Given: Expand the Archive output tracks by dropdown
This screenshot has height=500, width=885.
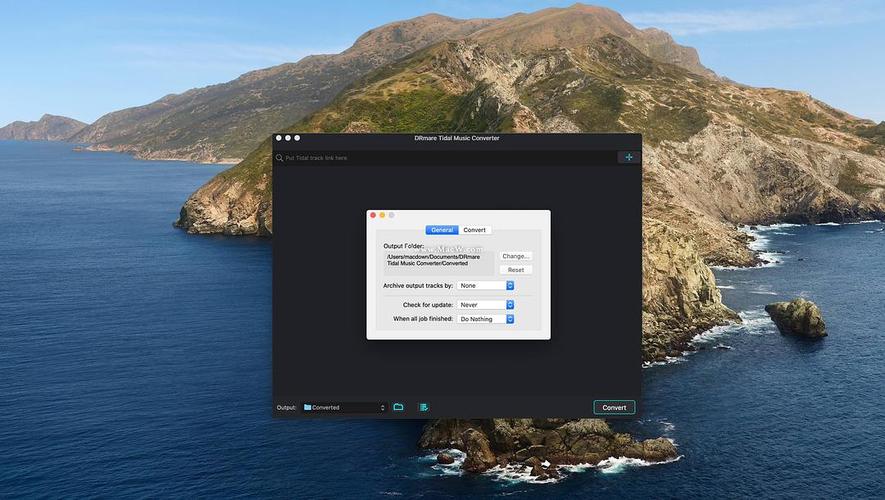Looking at the screenshot, I should pyautogui.click(x=485, y=286).
